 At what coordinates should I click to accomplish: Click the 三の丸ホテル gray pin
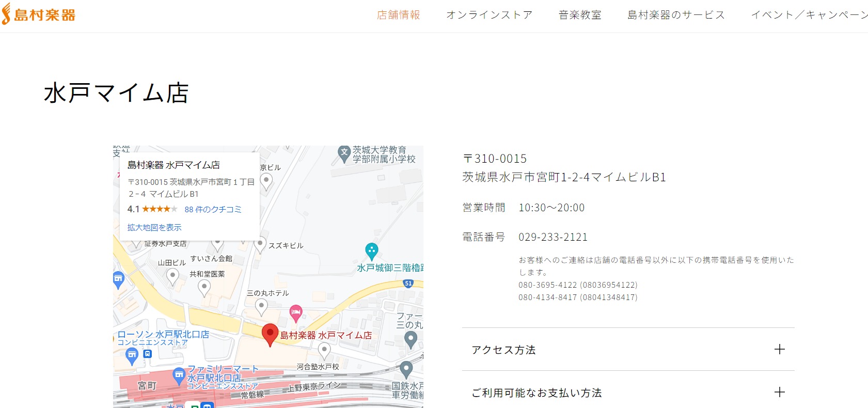[x=262, y=307]
